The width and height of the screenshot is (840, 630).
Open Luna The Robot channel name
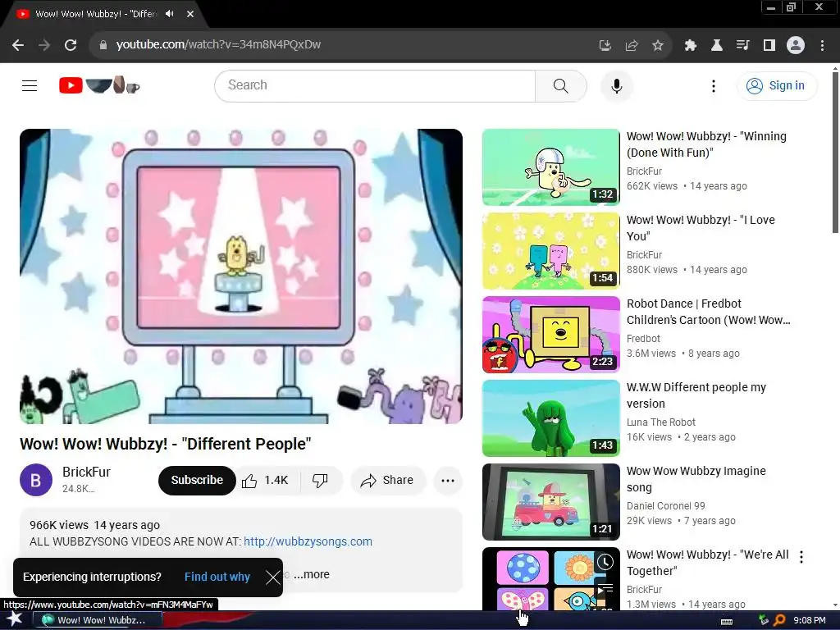[661, 422]
